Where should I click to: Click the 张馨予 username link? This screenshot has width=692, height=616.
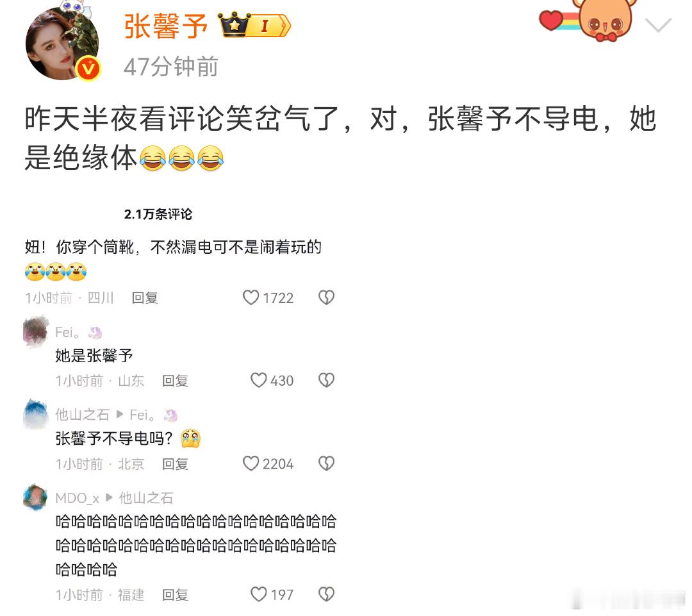coord(165,26)
